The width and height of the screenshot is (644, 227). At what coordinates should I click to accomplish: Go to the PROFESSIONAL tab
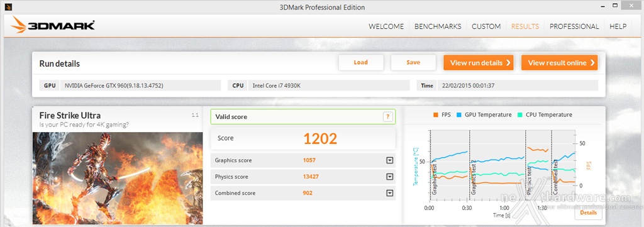[574, 26]
